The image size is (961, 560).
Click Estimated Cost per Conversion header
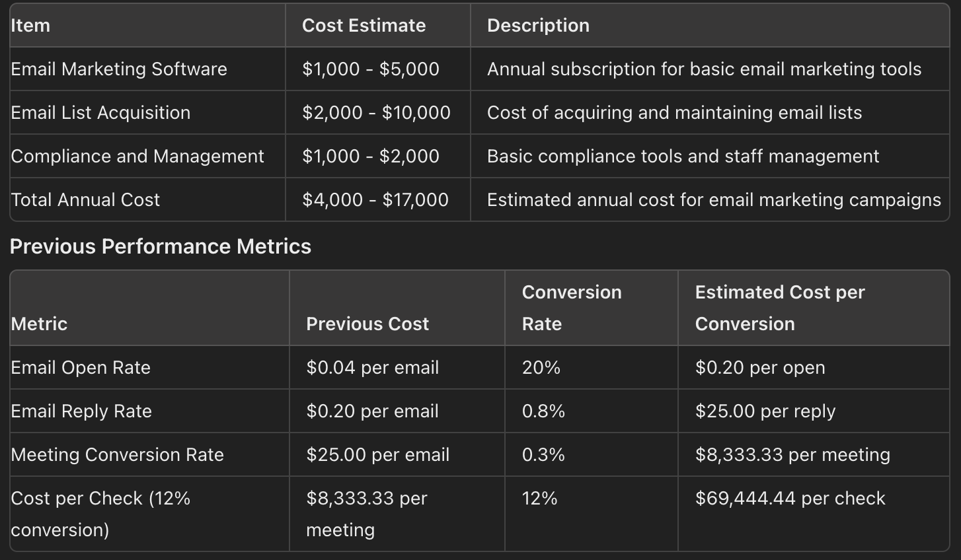780,308
